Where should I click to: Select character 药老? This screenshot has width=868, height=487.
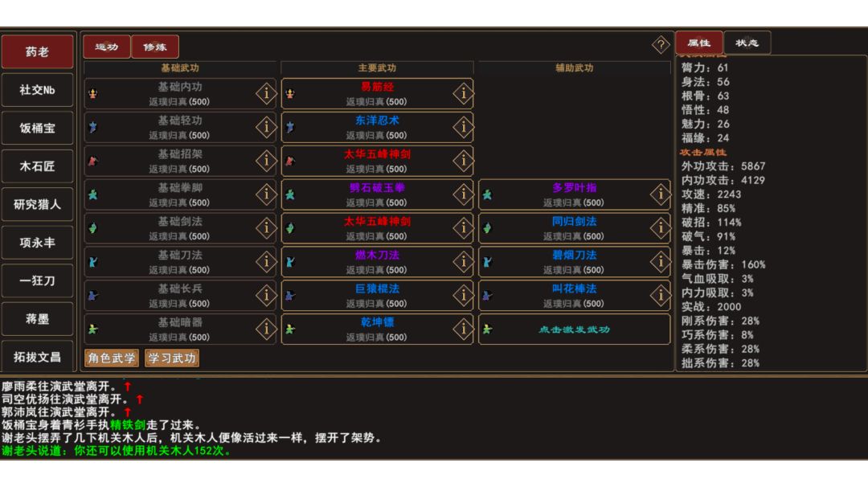click(x=37, y=51)
